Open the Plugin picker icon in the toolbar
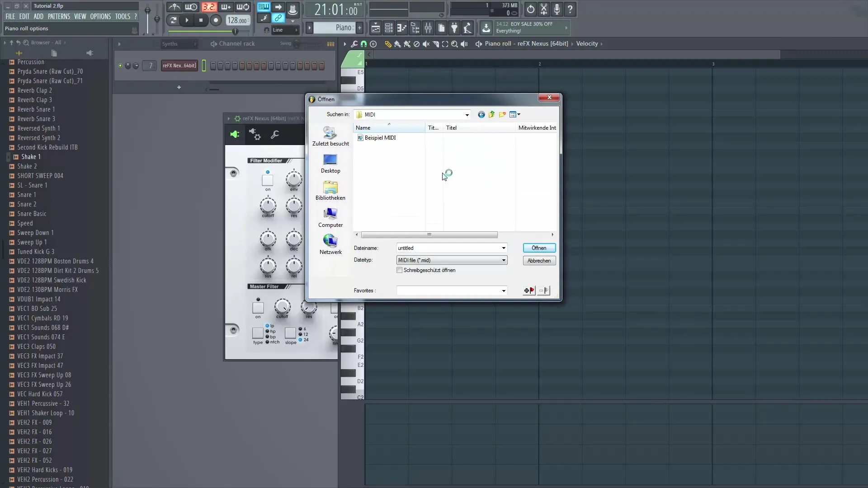 click(x=454, y=28)
